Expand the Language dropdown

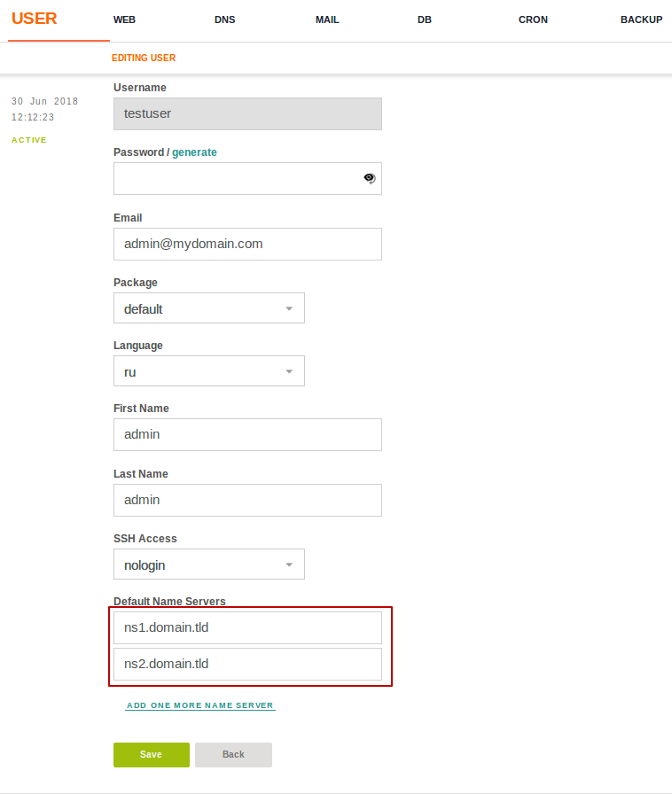pyautogui.click(x=209, y=371)
